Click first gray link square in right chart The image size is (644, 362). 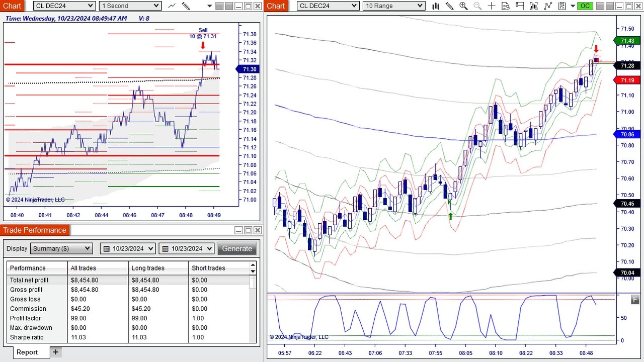601,6
